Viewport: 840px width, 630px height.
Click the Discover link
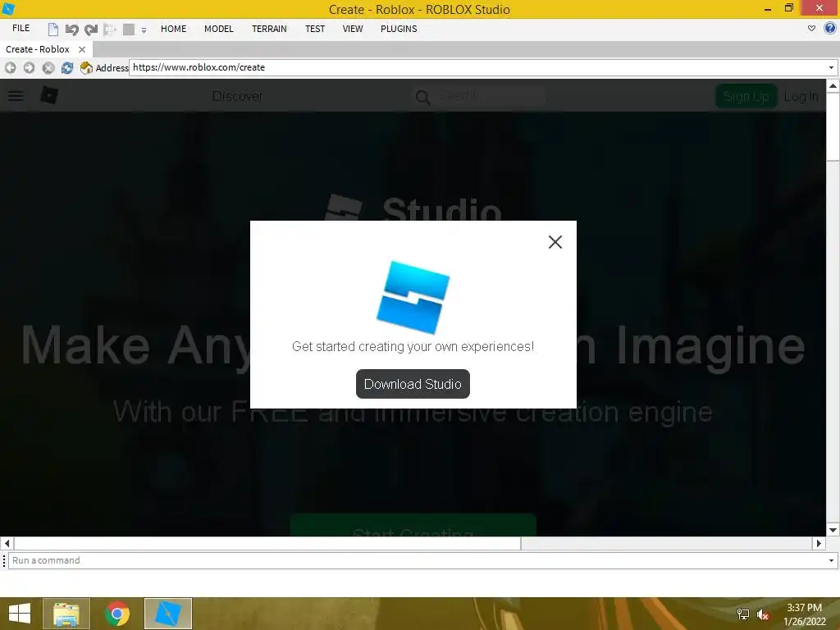237,97
